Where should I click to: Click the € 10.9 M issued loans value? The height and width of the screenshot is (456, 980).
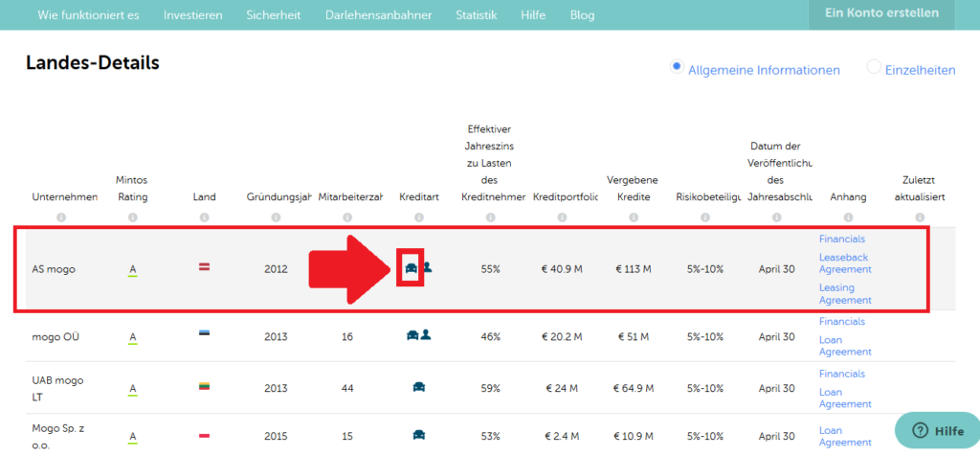(634, 436)
